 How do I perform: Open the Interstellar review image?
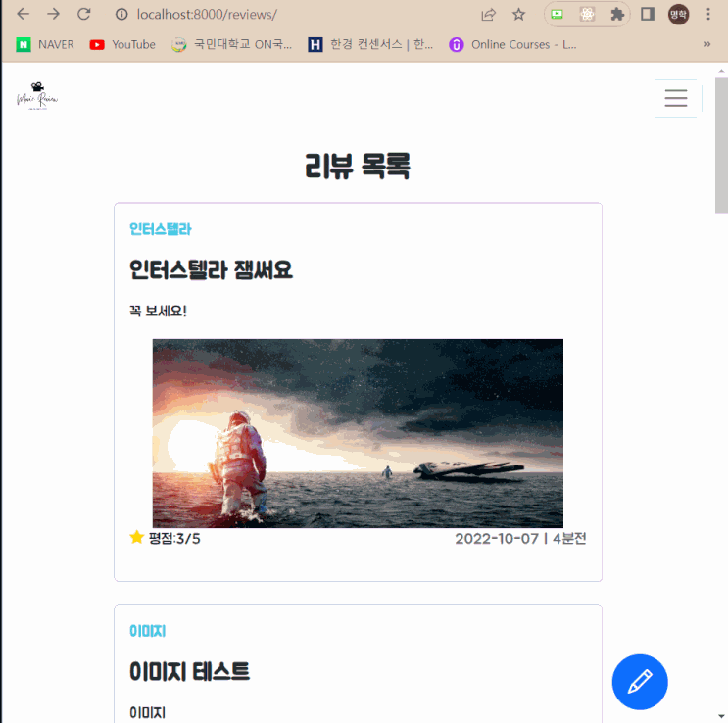pos(358,433)
